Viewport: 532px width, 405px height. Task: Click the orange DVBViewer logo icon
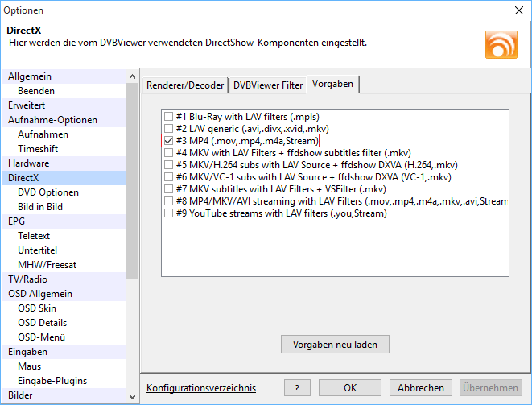[x=501, y=44]
